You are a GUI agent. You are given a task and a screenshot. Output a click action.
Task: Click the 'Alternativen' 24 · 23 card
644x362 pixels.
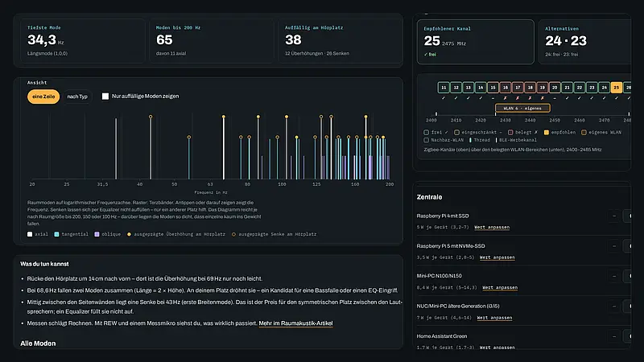pyautogui.click(x=585, y=42)
